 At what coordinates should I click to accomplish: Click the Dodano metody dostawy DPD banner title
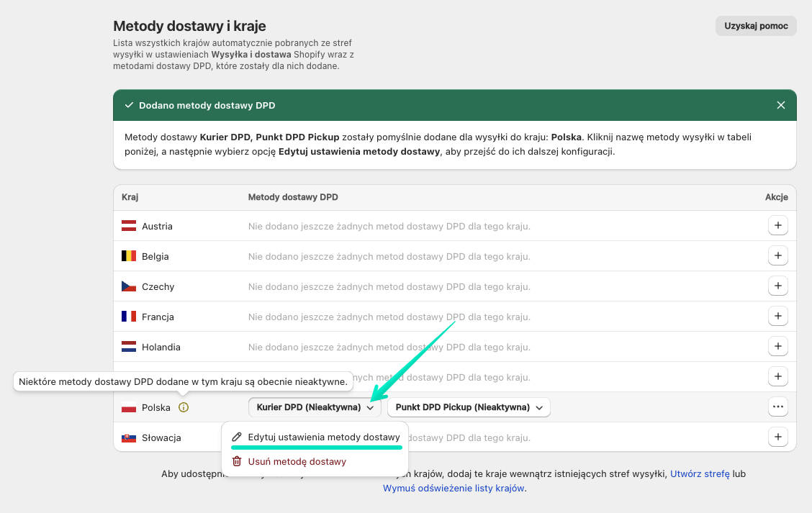point(207,105)
